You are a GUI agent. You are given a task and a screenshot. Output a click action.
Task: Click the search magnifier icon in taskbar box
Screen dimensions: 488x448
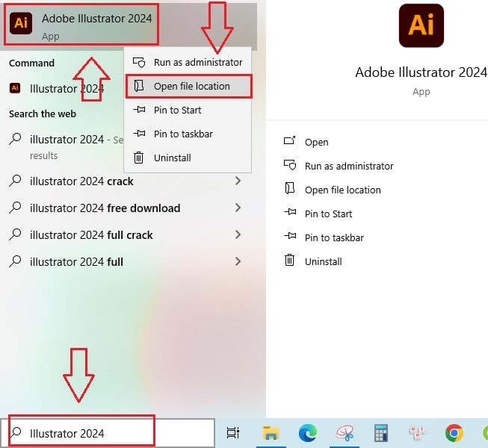(x=16, y=432)
